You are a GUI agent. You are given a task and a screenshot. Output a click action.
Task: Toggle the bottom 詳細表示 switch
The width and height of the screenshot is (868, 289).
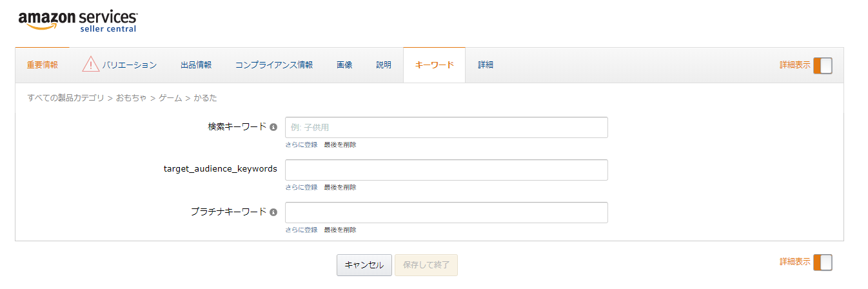pos(822,262)
